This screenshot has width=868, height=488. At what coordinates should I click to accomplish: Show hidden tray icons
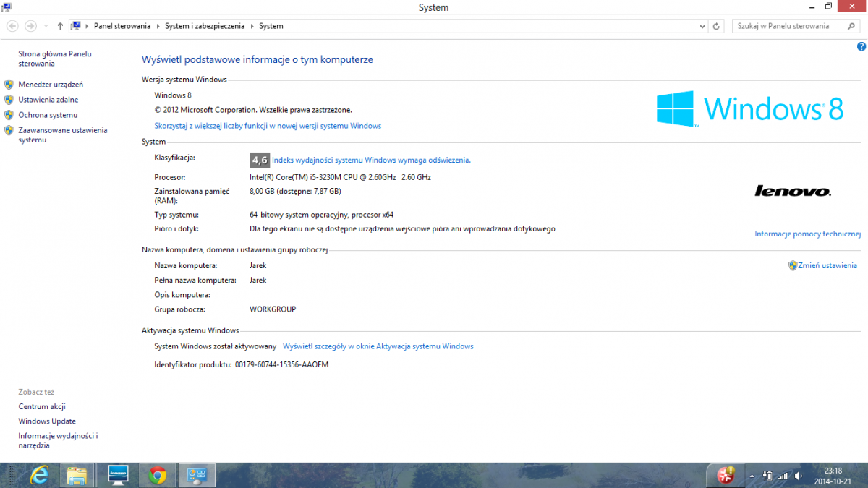click(752, 476)
